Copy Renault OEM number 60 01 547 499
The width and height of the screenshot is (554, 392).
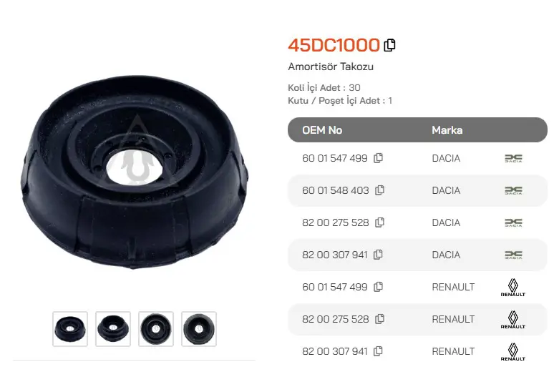379,287
